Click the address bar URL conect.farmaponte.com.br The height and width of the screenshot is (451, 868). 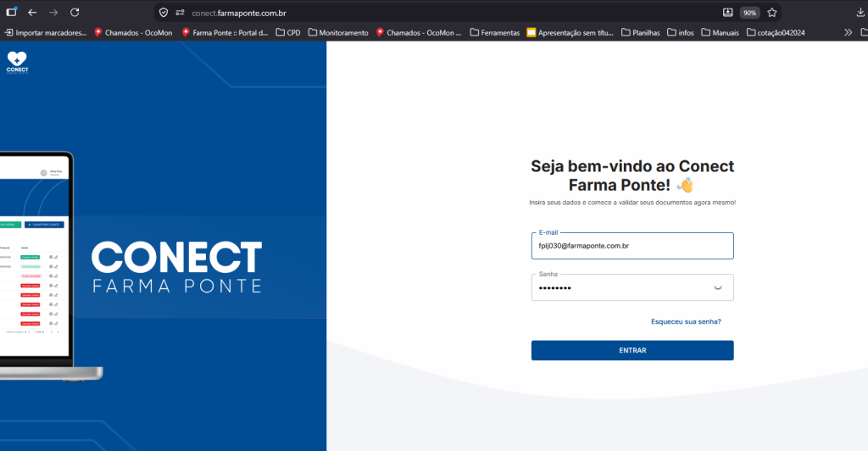click(239, 13)
